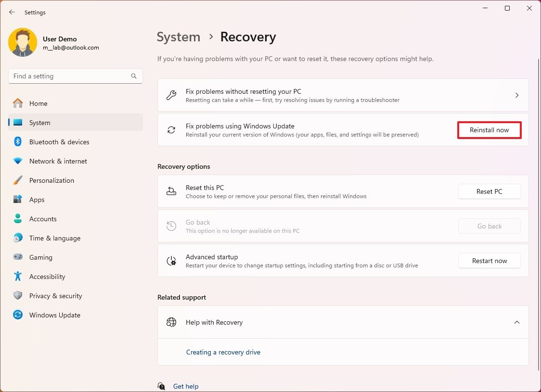
Task: Open the Windows Update icon
Action: (x=18, y=315)
